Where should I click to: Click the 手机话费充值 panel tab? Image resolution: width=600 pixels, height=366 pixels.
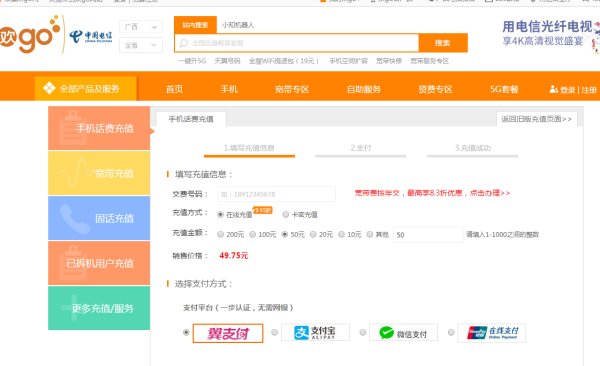click(x=191, y=119)
